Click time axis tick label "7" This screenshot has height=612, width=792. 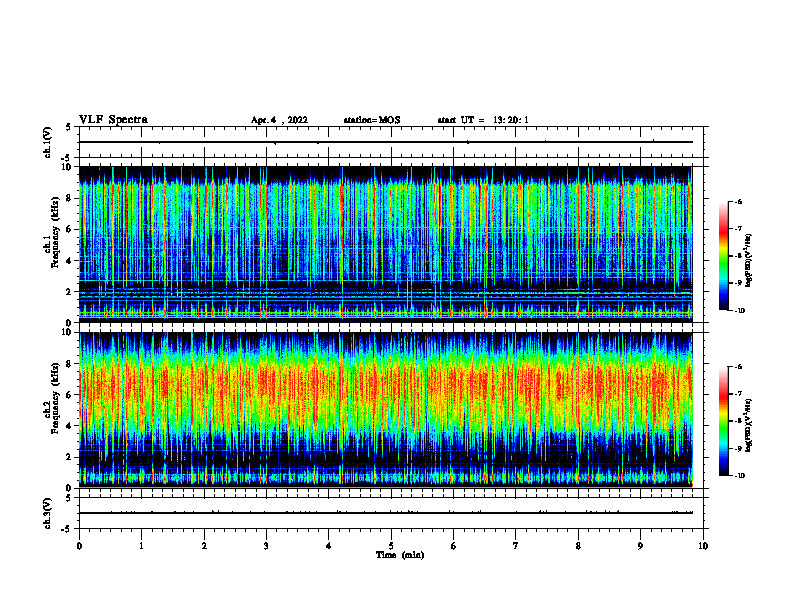coord(516,546)
